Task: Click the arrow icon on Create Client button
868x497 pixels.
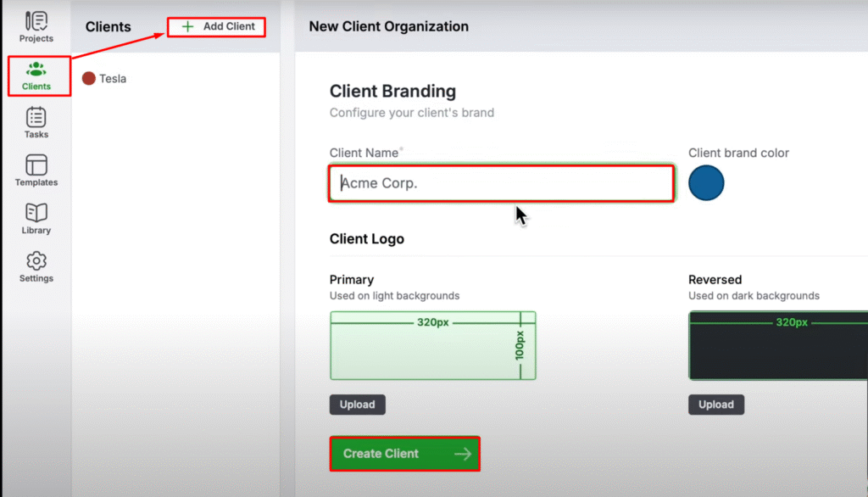Action: click(462, 454)
